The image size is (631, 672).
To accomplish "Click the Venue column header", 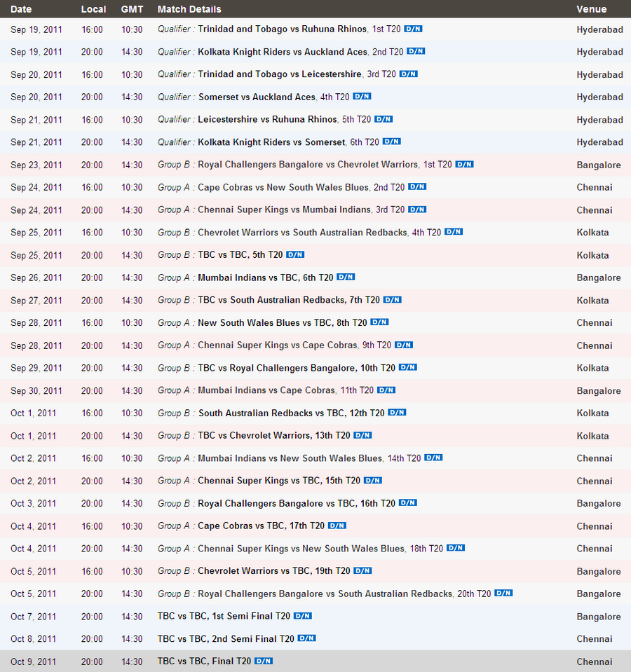I will 592,9.
